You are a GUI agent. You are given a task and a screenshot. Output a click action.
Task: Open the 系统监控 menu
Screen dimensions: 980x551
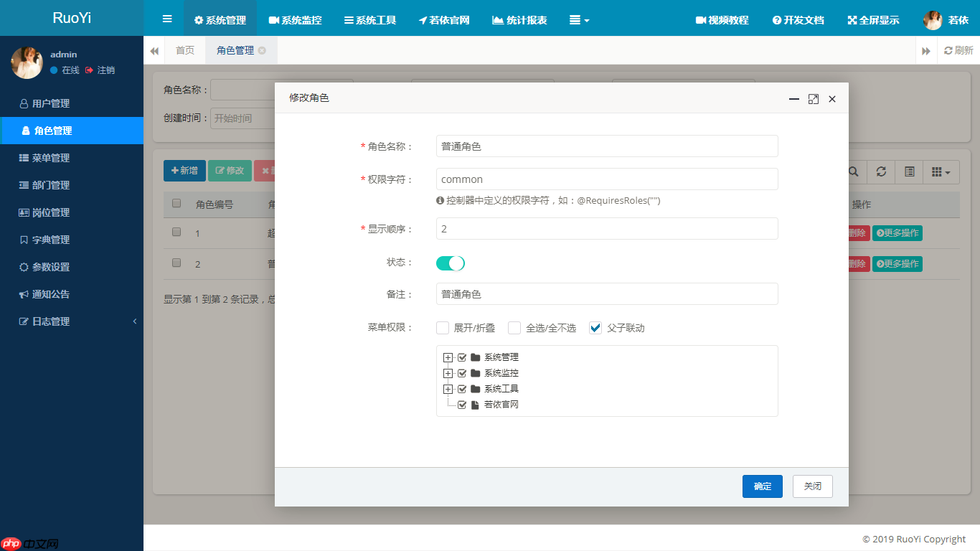coord(295,20)
